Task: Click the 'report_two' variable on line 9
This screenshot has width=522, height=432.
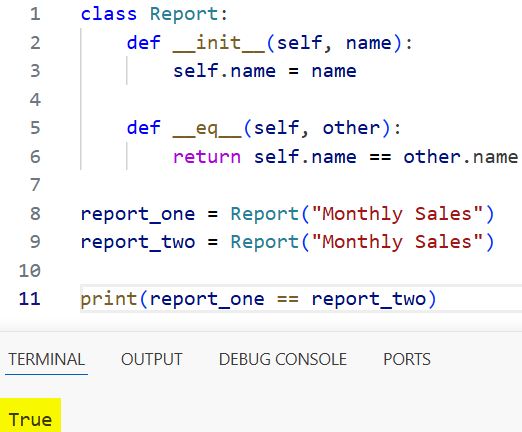Action: pos(138,242)
